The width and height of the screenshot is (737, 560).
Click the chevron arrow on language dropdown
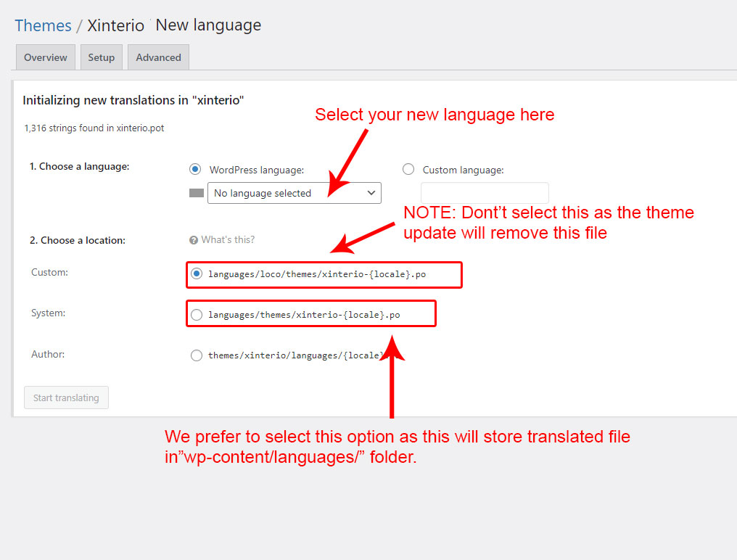(x=371, y=193)
